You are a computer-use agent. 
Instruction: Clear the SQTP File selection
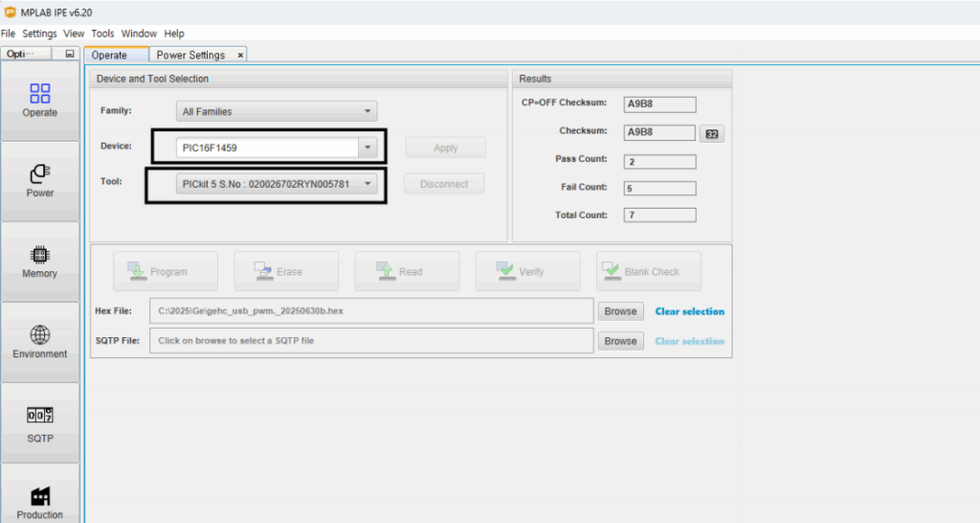pos(689,341)
